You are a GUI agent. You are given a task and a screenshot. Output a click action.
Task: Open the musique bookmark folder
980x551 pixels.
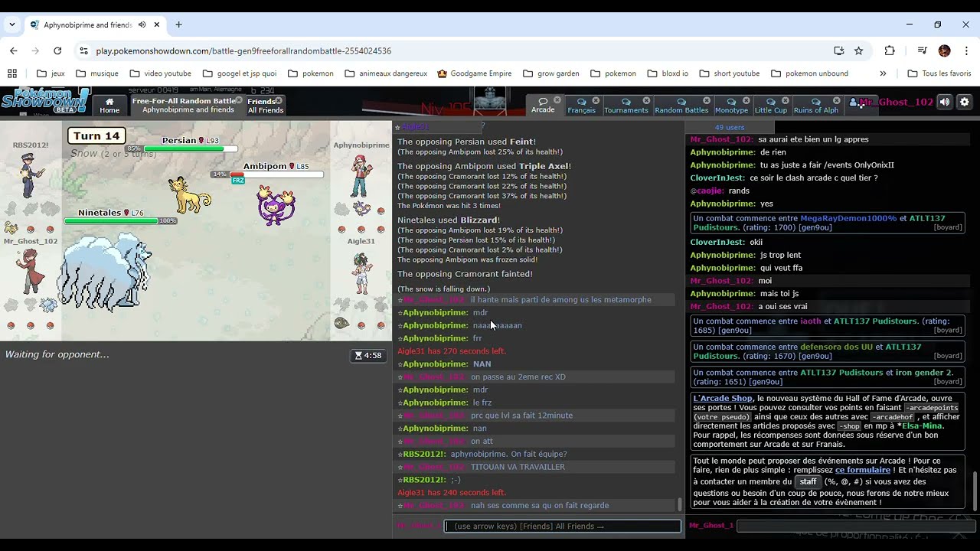tap(97, 73)
